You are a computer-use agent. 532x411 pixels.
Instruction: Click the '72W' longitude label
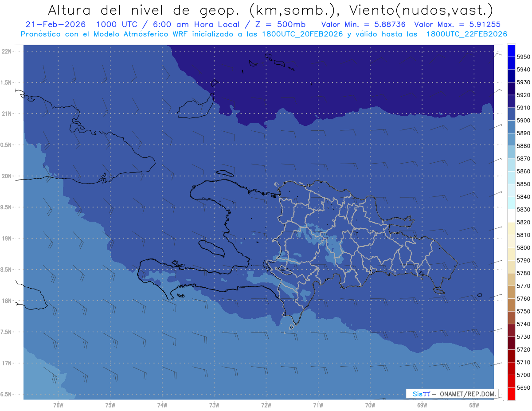(x=266, y=405)
